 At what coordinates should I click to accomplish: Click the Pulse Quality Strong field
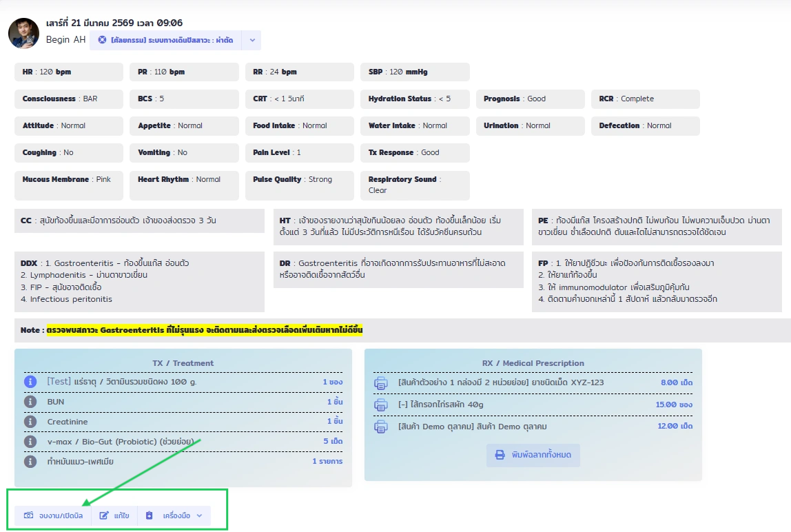pyautogui.click(x=300, y=185)
